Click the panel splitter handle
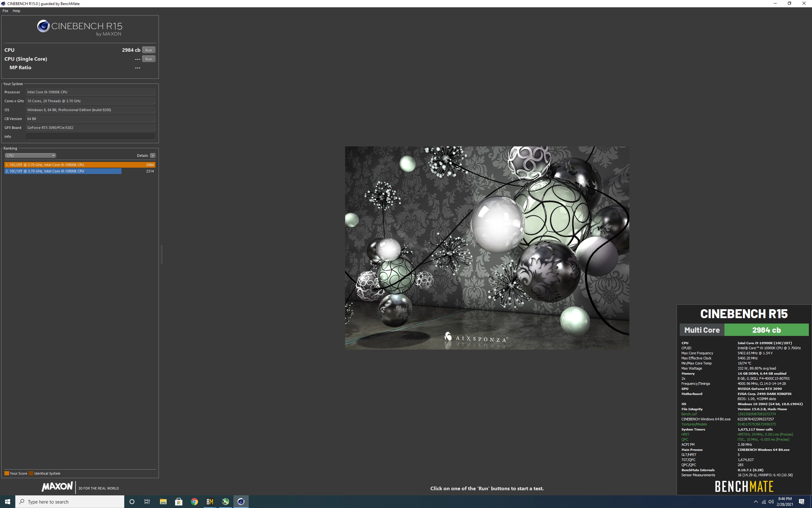 click(161, 254)
